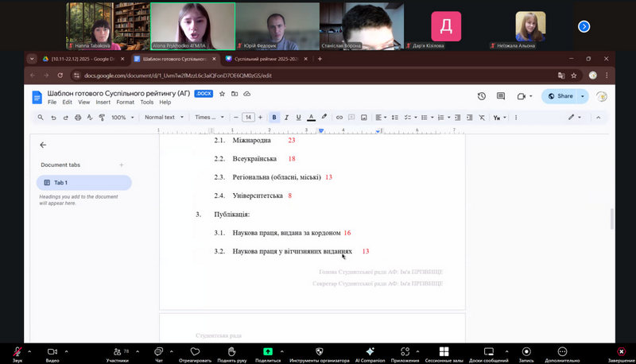Star the document with the star icon
Viewport: 636px width, 364px height.
pyautogui.click(x=223, y=94)
